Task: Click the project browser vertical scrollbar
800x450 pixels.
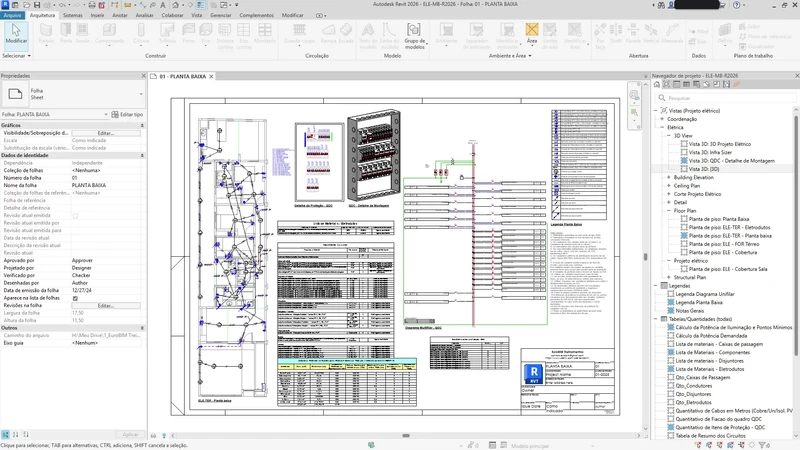Action: point(796,235)
